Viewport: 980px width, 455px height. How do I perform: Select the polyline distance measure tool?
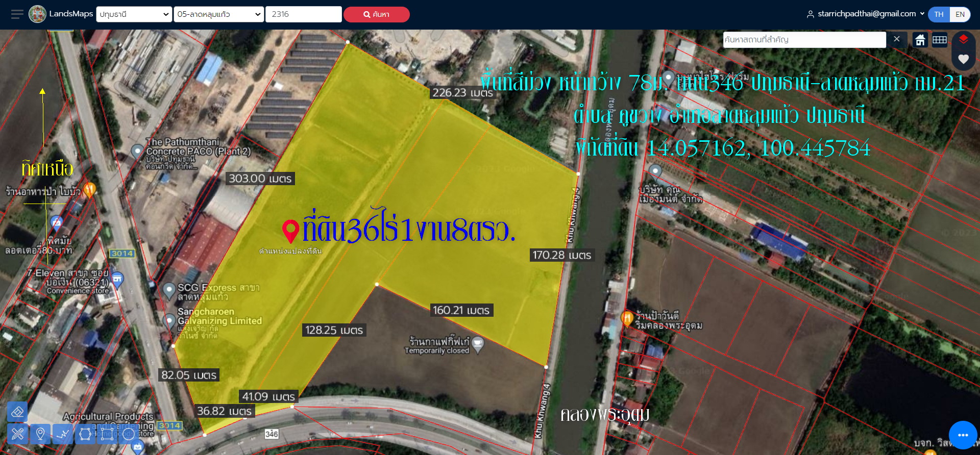pos(63,434)
